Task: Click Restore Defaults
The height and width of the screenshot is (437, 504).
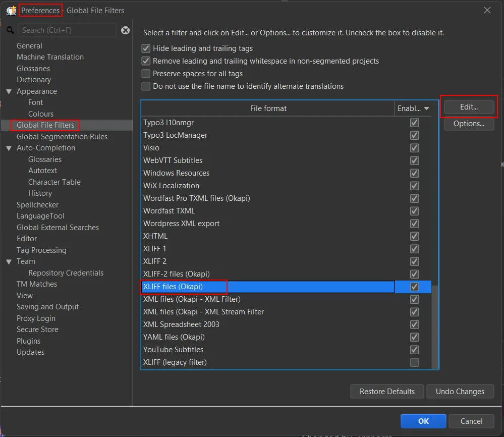Action: 386,391
